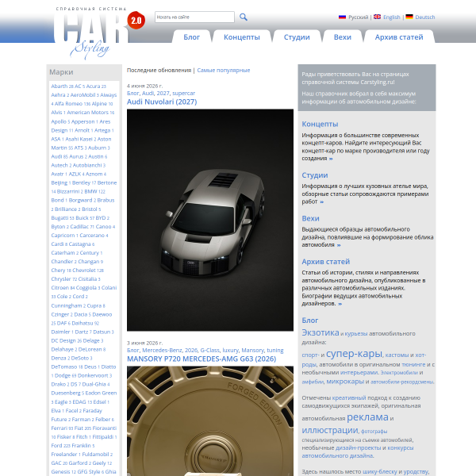The width and height of the screenshot is (476, 476).
Task: Open the Студии heading in sidebar
Action: pos(314,175)
